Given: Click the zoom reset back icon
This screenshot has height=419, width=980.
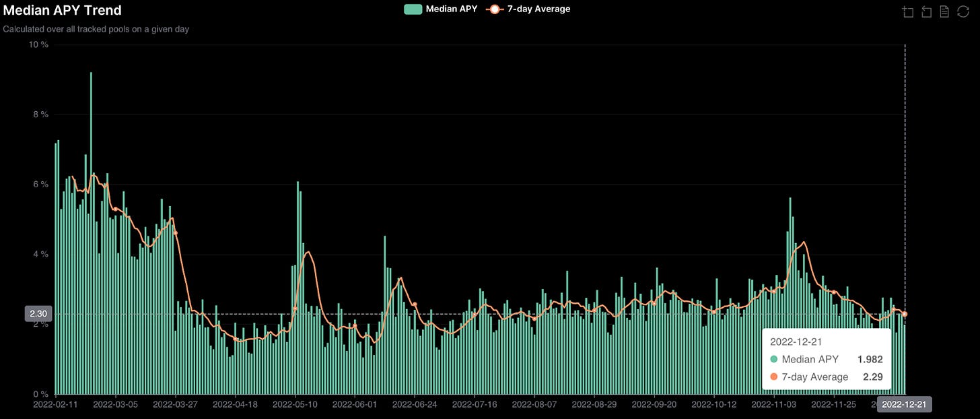Looking at the screenshot, I should tap(927, 11).
